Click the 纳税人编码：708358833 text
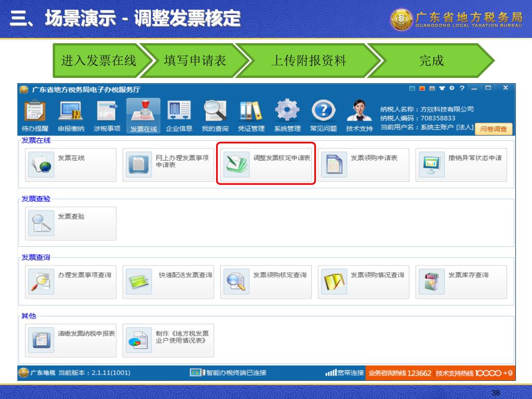 [418, 118]
